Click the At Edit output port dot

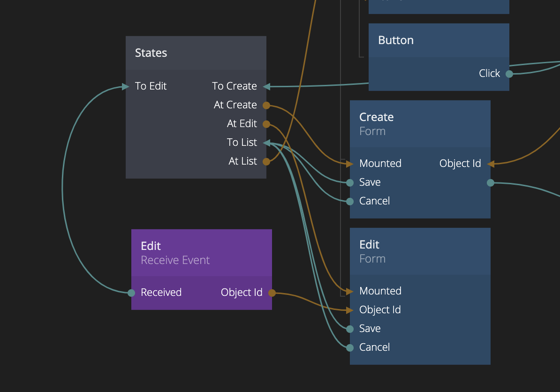click(266, 124)
